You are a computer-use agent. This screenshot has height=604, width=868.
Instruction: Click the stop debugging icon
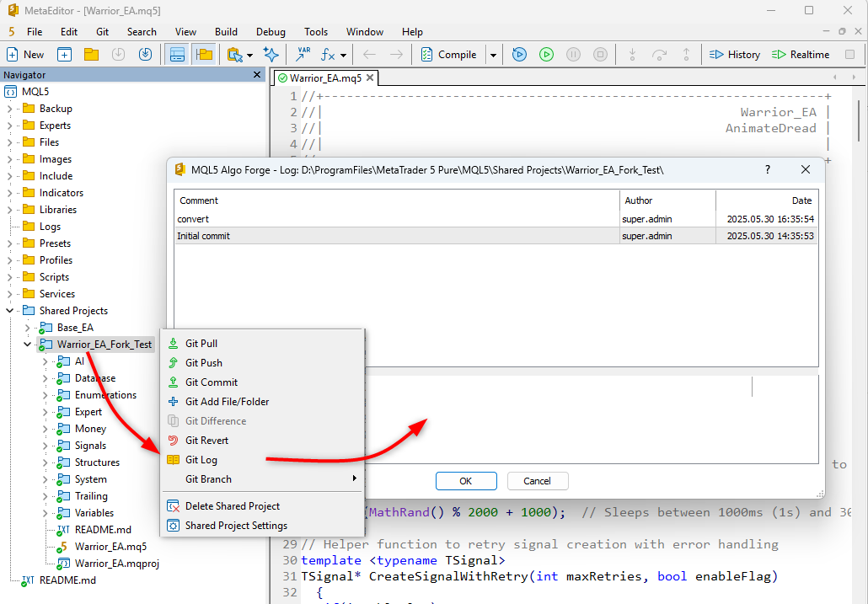click(x=600, y=54)
